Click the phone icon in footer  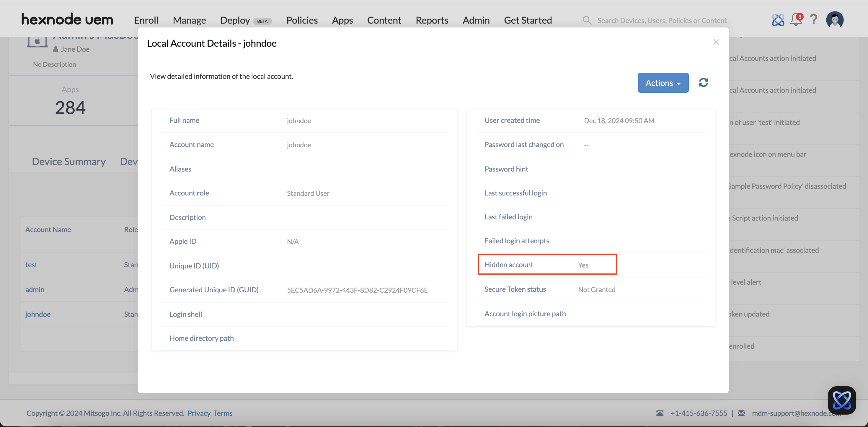click(660, 413)
